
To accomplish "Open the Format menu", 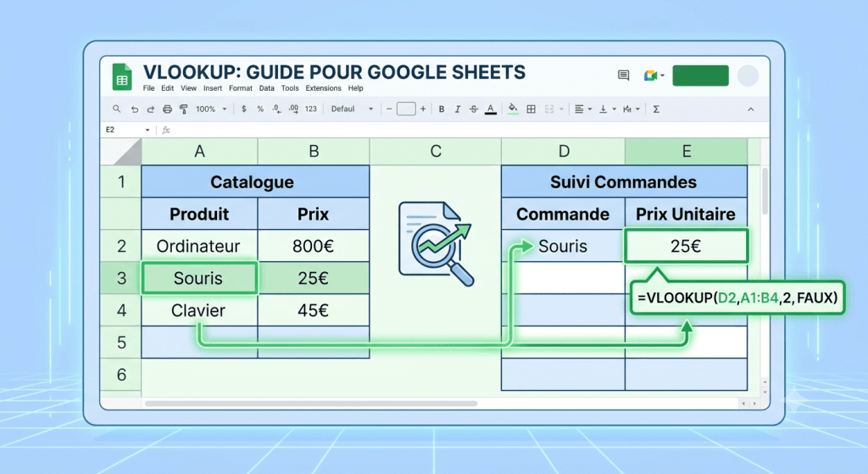I will point(241,88).
